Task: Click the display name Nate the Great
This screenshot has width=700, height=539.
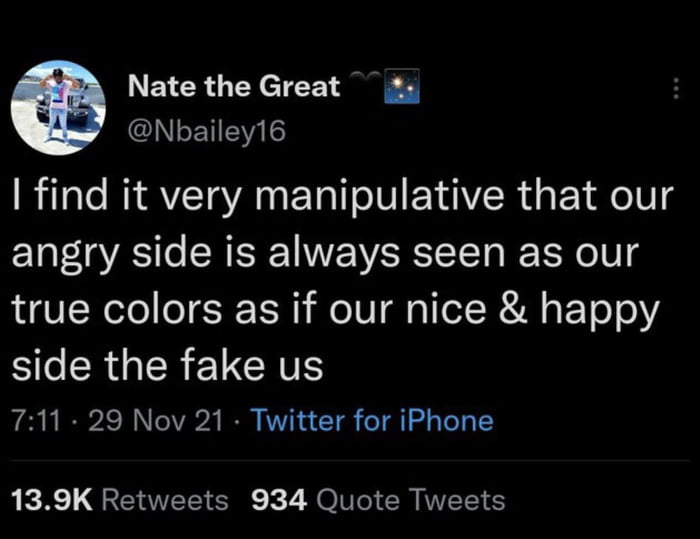Action: point(234,88)
